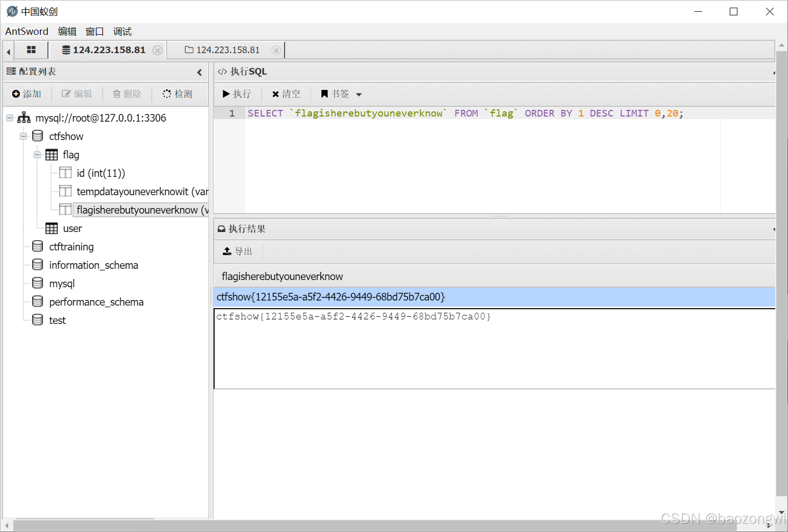Collapse the ctfshow database node
Screen dimensions: 788x532
23,136
